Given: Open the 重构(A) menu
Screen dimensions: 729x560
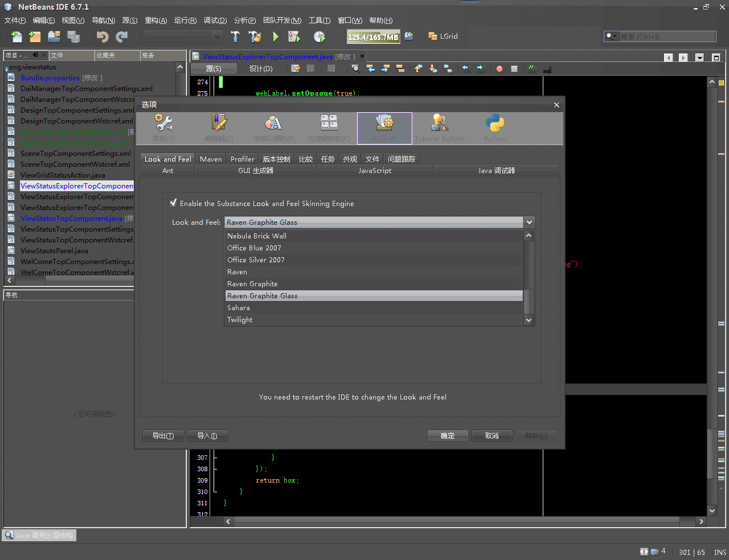Looking at the screenshot, I should [x=156, y=20].
